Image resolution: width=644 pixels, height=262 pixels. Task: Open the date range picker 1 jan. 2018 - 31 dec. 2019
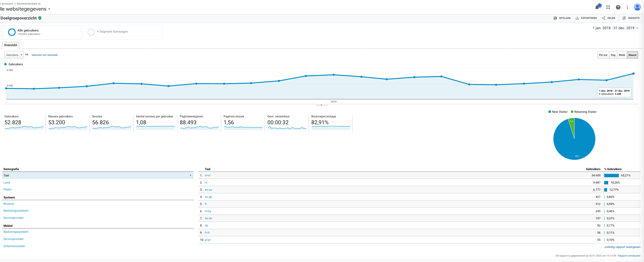click(616, 28)
